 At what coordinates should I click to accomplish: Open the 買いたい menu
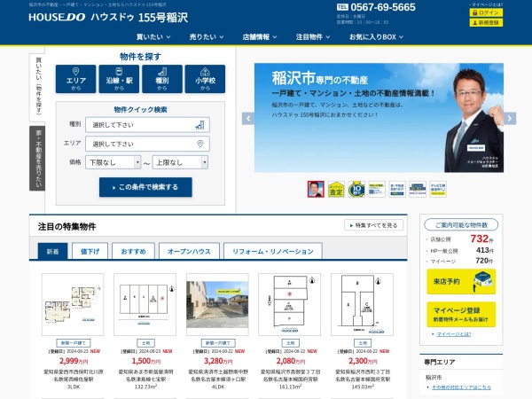pyautogui.click(x=153, y=37)
